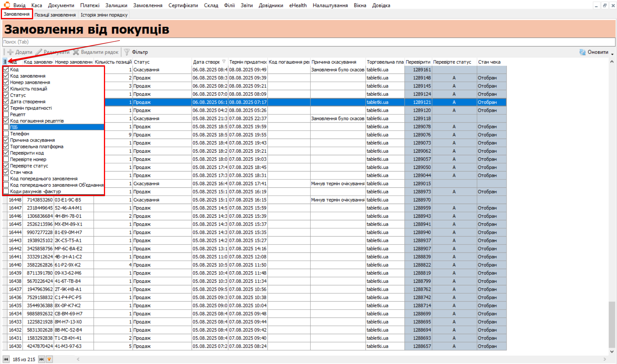Toggle sort arrow on Дата створення column
This screenshot has height=364, width=617.
point(224,62)
